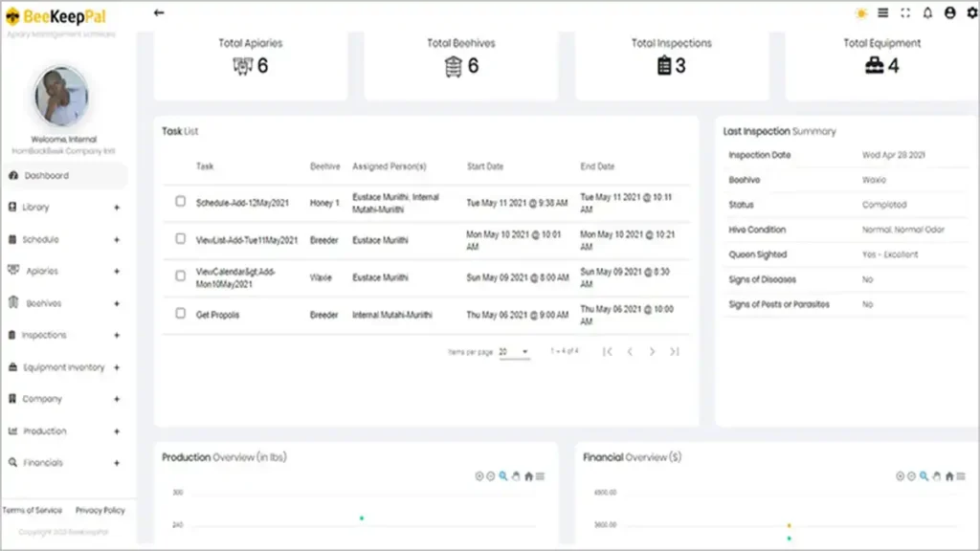This screenshot has width=980, height=551.
Task: Enter fullscreen mode using the top bar icon
Action: [x=905, y=13]
